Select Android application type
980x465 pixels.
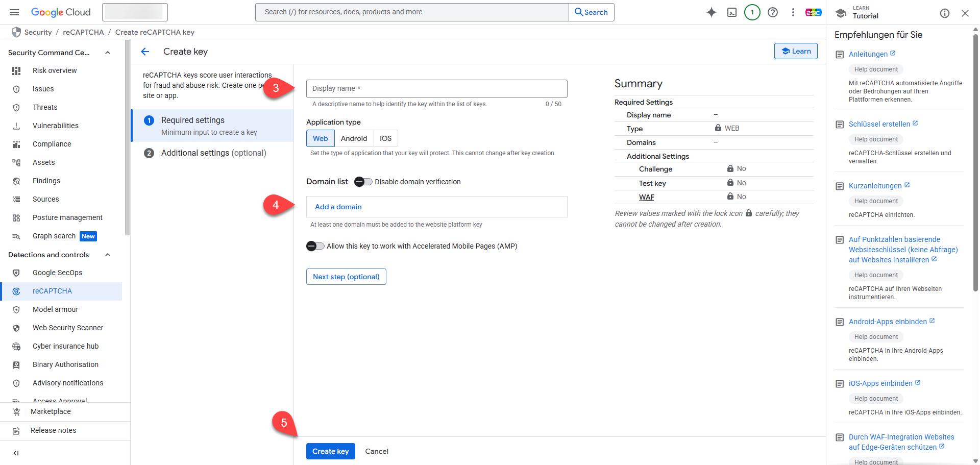(x=354, y=138)
